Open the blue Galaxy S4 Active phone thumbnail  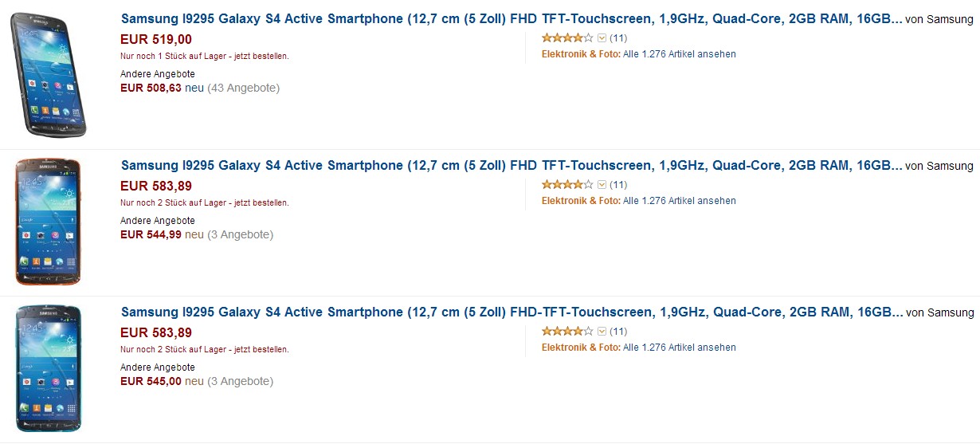(x=49, y=368)
